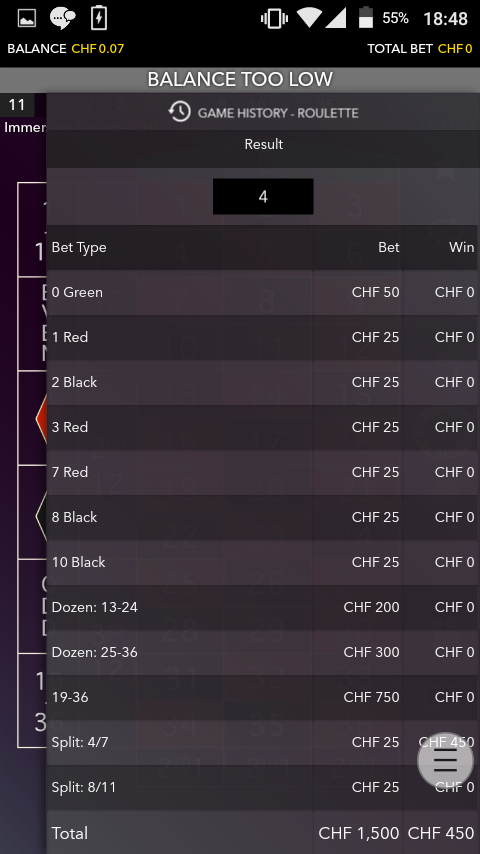This screenshot has height=854, width=480.
Task: Tap the Total Bet CHF 0 display
Action: tap(420, 48)
